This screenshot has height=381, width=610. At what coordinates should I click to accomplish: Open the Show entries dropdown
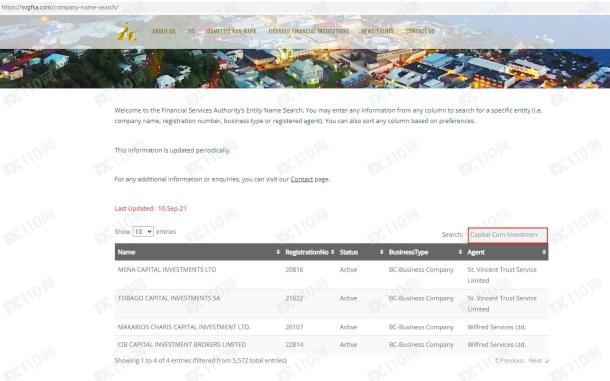click(x=143, y=232)
